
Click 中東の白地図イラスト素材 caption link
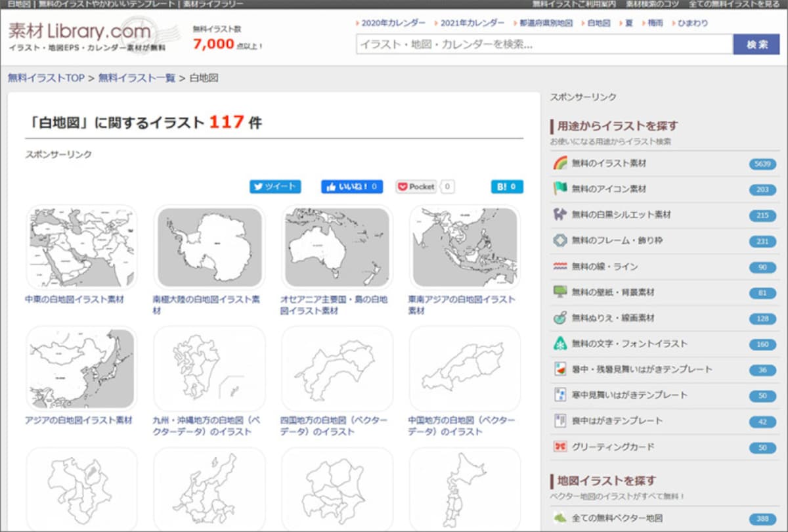click(x=74, y=299)
